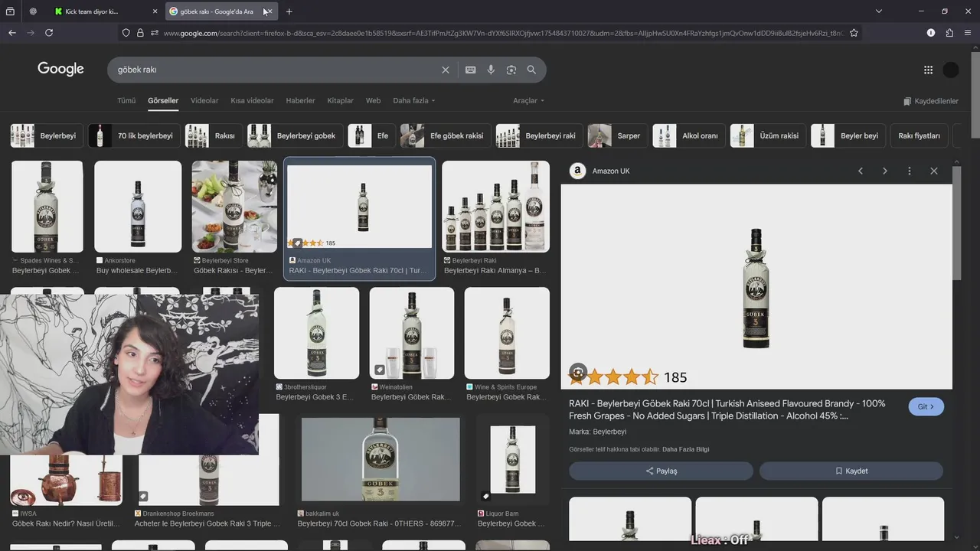The height and width of the screenshot is (551, 980).
Task: Switch to the Tümü tab
Action: [x=126, y=100]
